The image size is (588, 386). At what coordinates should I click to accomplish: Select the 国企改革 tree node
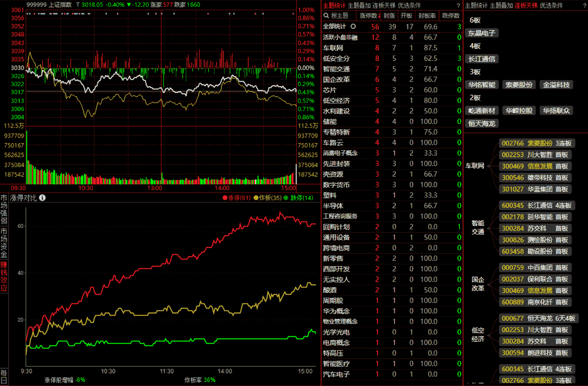click(478, 284)
